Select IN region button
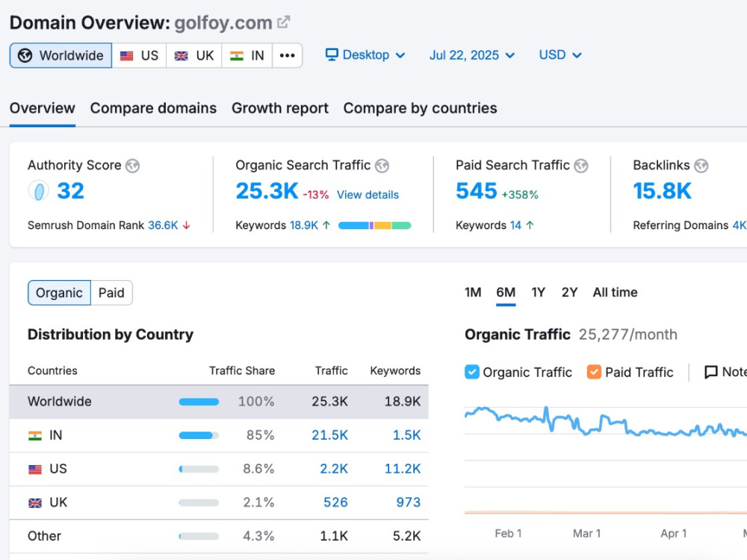747x560 pixels. 247,56
